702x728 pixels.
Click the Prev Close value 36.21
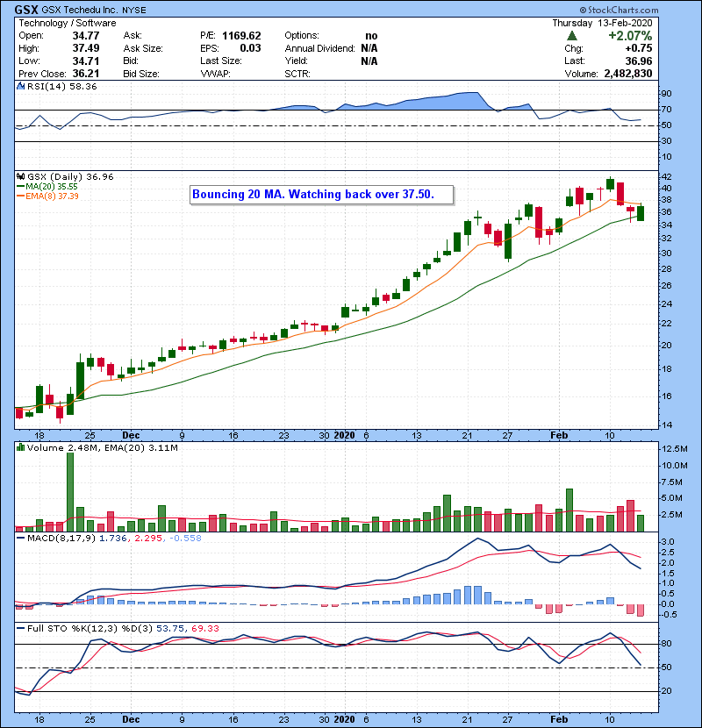click(85, 74)
